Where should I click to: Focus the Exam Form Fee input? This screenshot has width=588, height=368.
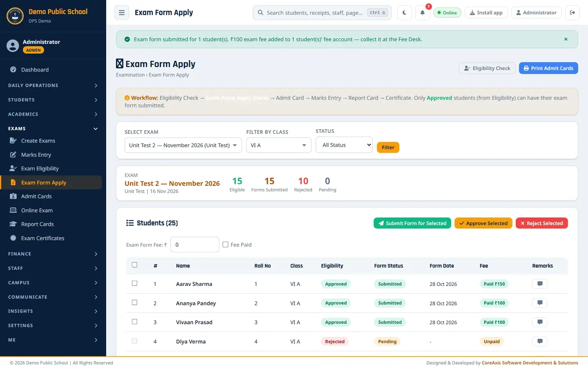(195, 245)
